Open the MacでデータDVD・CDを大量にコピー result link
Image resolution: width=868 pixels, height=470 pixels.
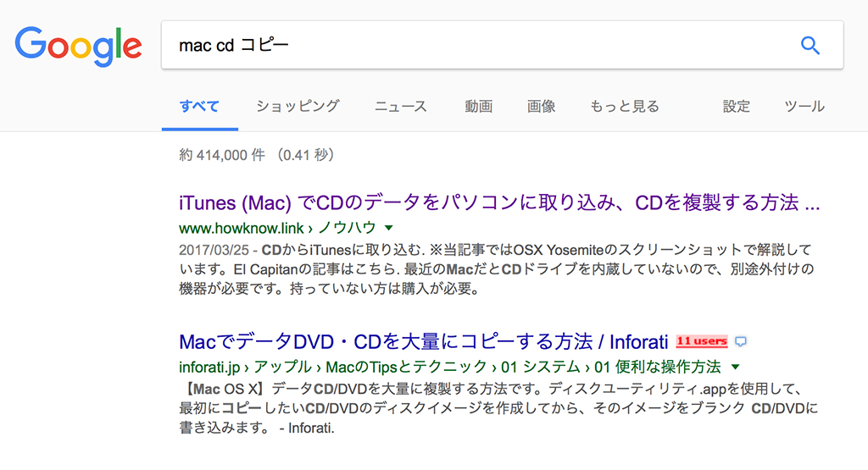click(x=424, y=342)
